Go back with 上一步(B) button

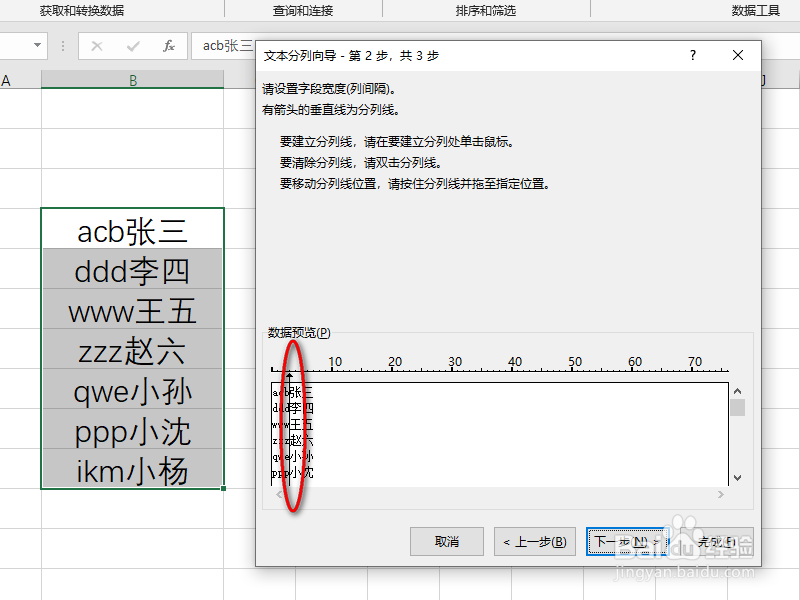pos(535,541)
